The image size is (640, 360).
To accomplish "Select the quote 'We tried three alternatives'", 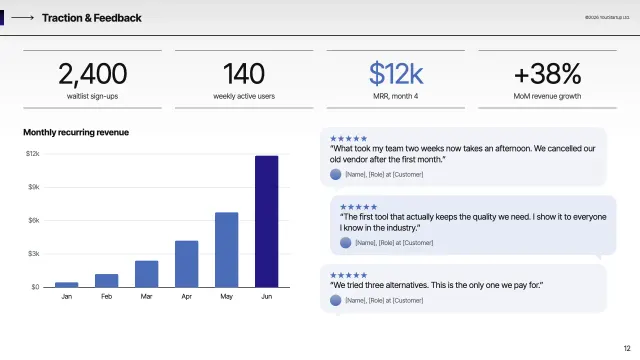I will pos(436,285).
